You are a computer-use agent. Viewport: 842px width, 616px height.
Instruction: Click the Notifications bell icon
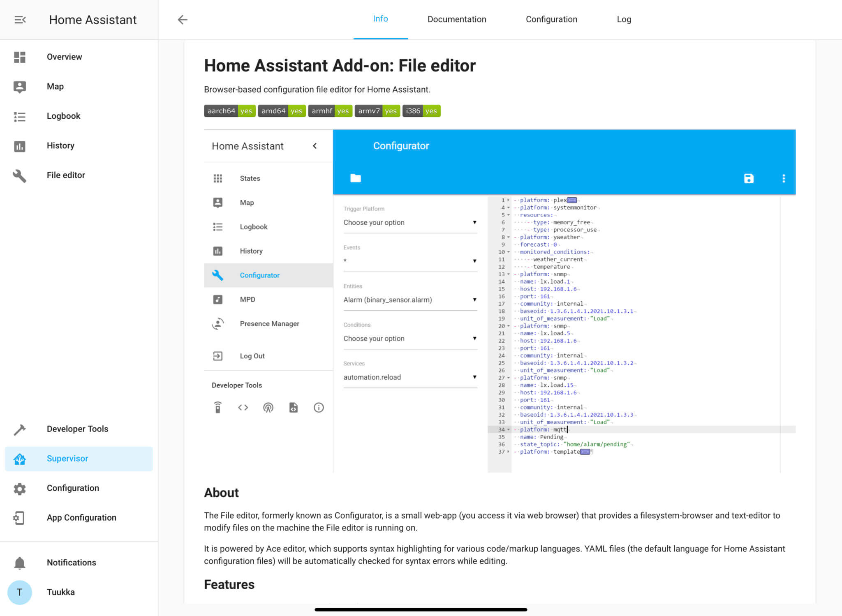point(19,562)
